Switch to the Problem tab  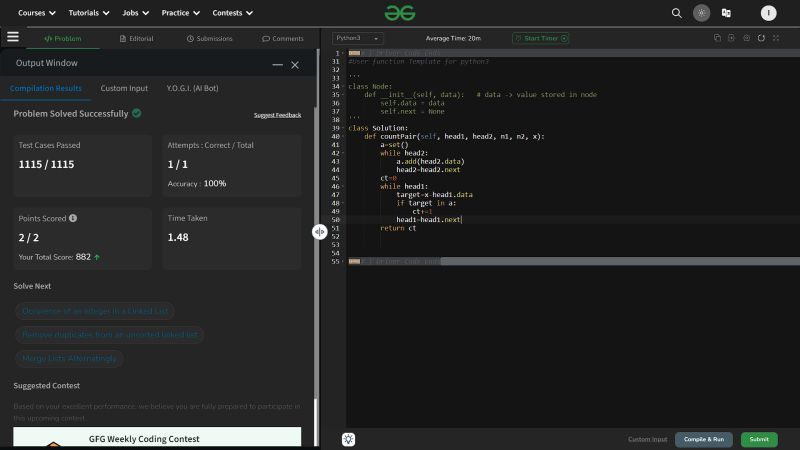(x=63, y=39)
